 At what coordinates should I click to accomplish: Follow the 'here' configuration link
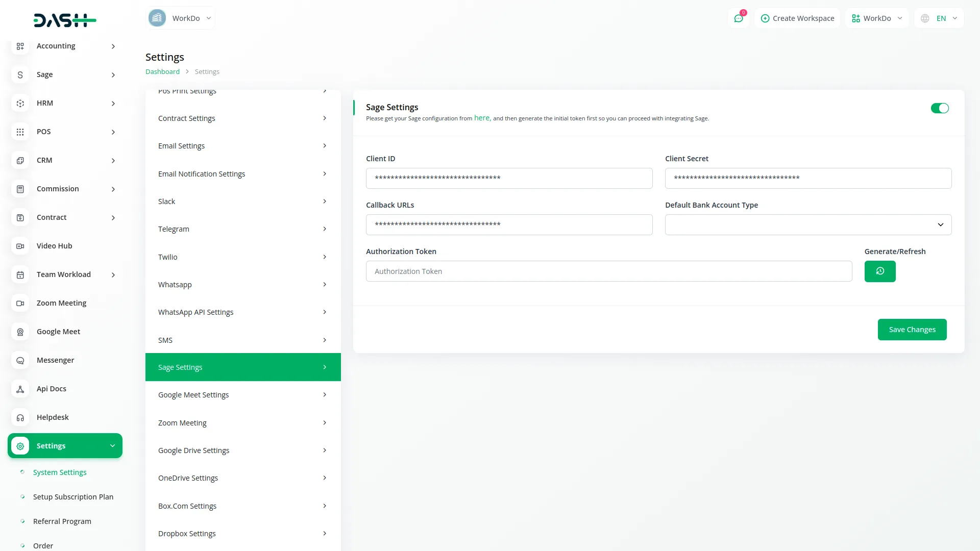coord(482,117)
